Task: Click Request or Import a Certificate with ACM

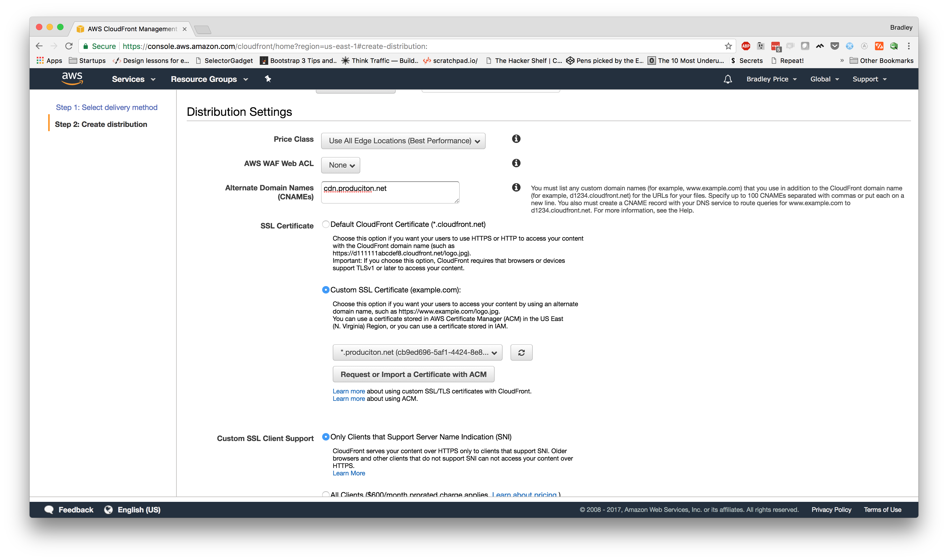Action: (x=413, y=374)
